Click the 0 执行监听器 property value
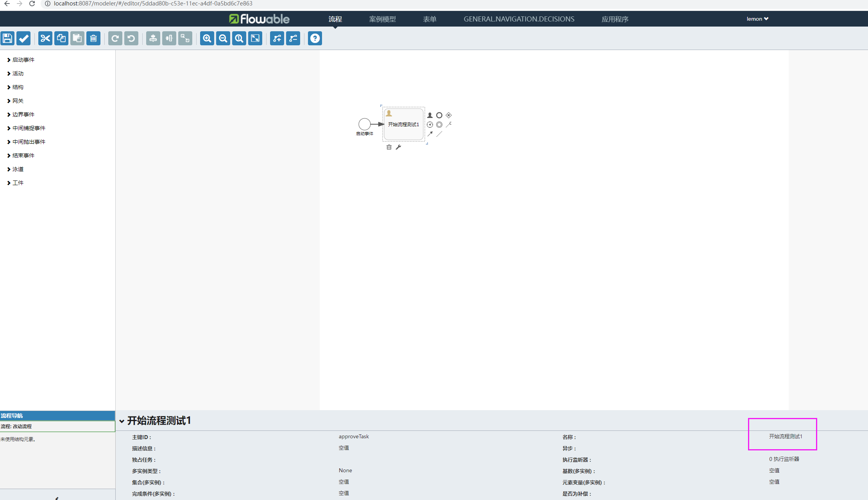This screenshot has width=868, height=500. point(784,459)
